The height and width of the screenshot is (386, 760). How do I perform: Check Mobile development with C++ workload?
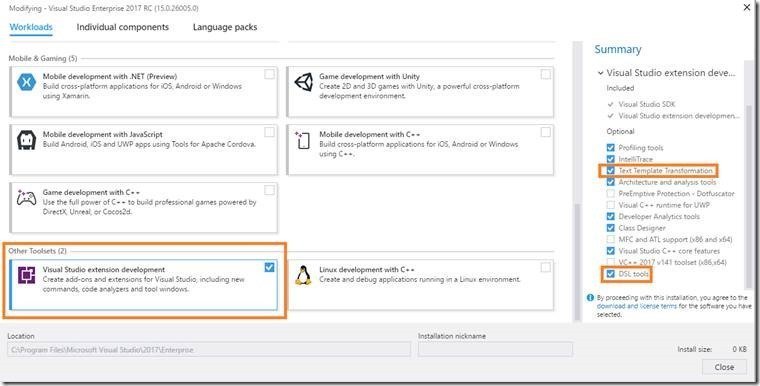pos(546,132)
